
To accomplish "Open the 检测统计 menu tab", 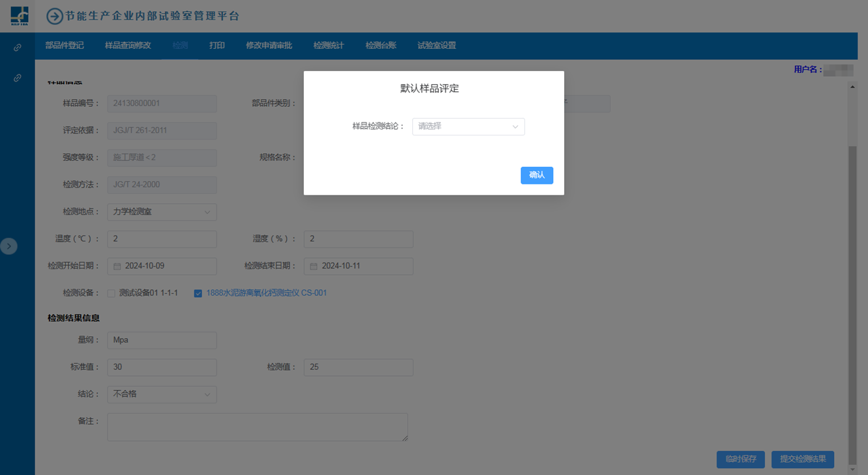I will pos(329,46).
